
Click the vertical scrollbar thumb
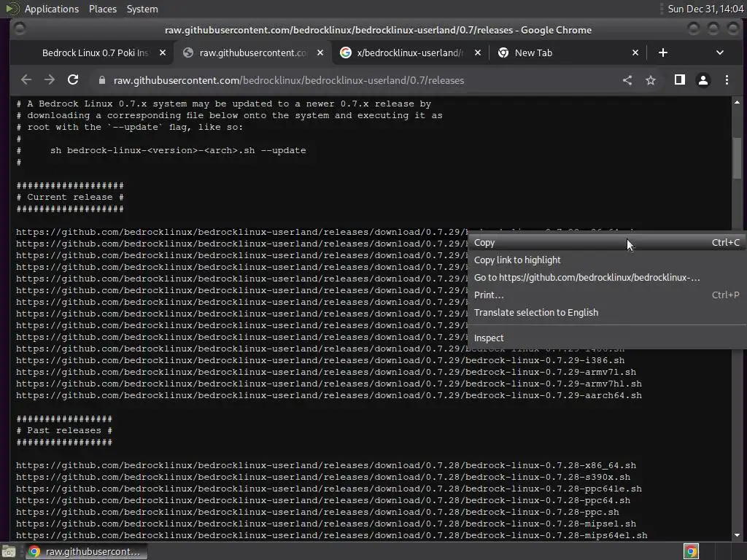737,158
